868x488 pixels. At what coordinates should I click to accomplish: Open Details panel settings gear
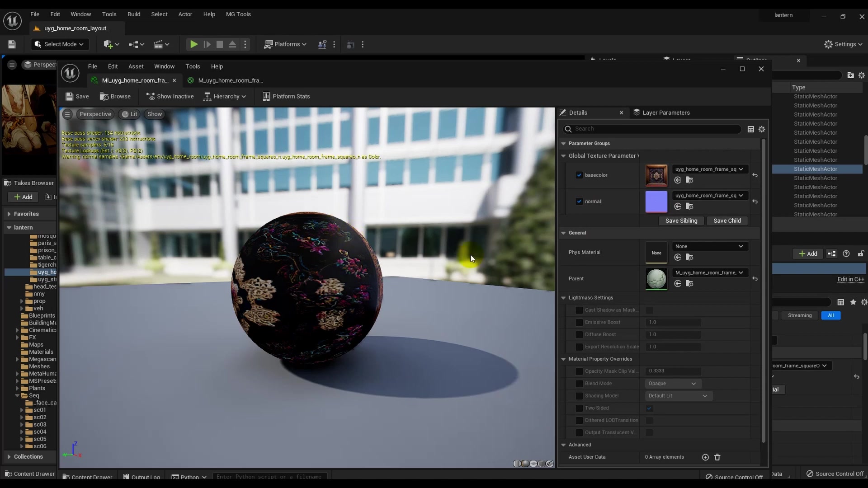pyautogui.click(x=762, y=129)
